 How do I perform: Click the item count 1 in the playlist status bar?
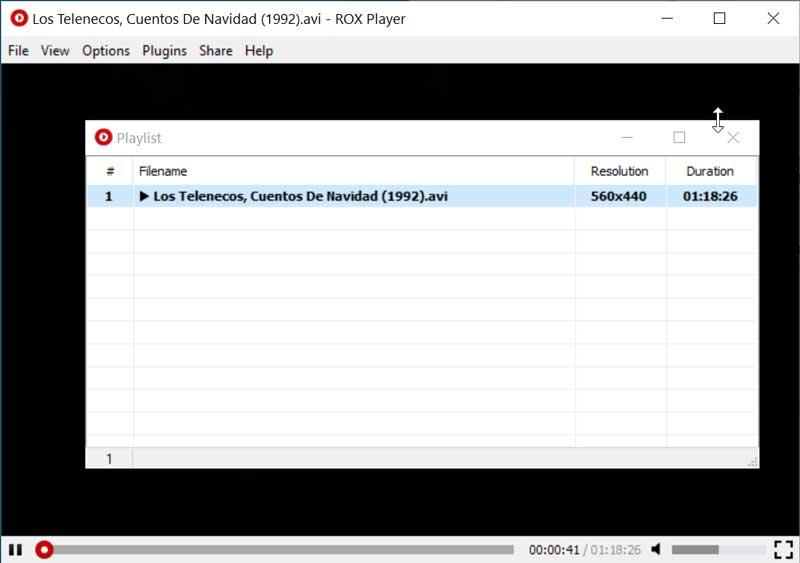(109, 459)
